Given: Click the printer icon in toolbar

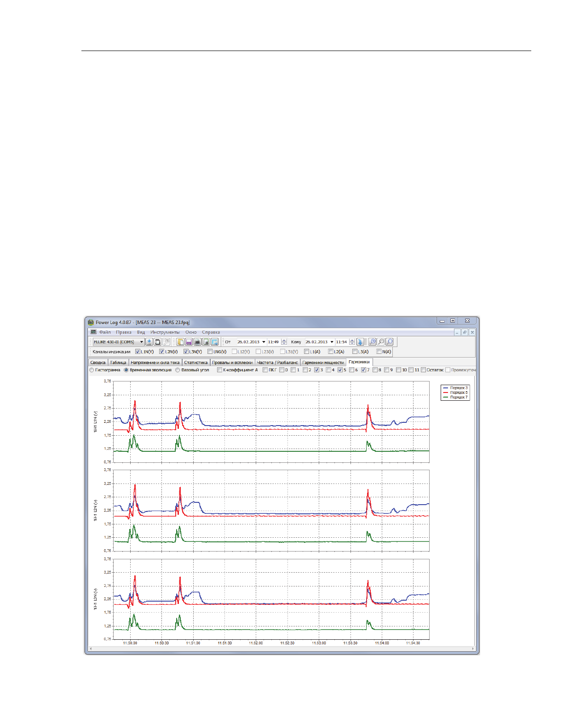Looking at the screenshot, I should click(x=197, y=342).
